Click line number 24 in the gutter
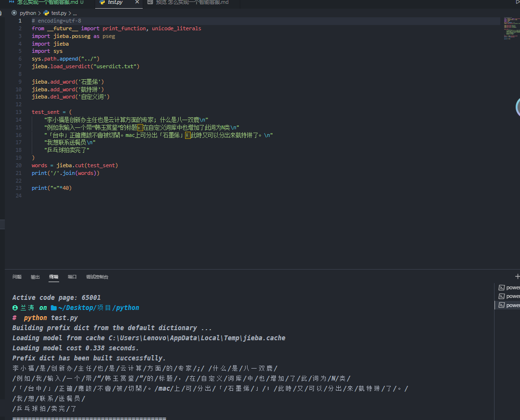 19,196
